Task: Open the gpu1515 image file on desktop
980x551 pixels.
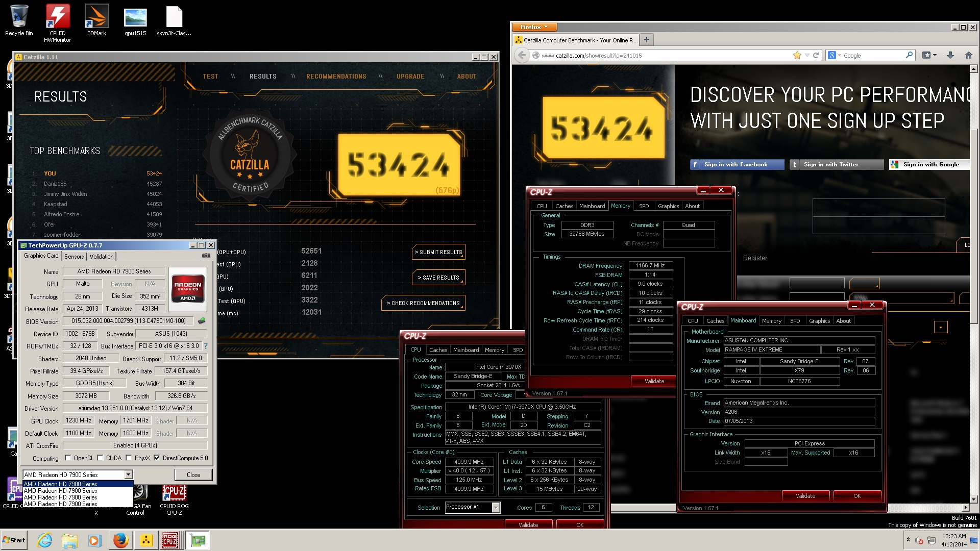Action: tap(135, 20)
